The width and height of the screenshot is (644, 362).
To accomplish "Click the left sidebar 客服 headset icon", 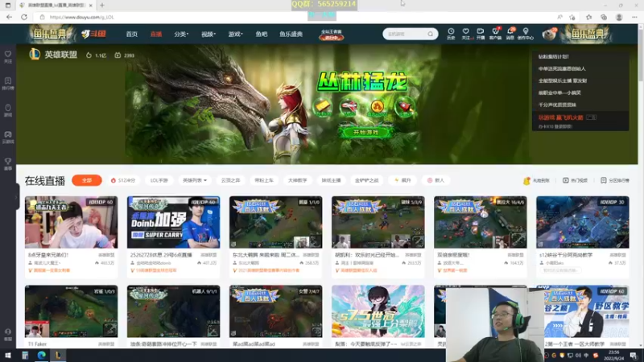I will 8,335.
